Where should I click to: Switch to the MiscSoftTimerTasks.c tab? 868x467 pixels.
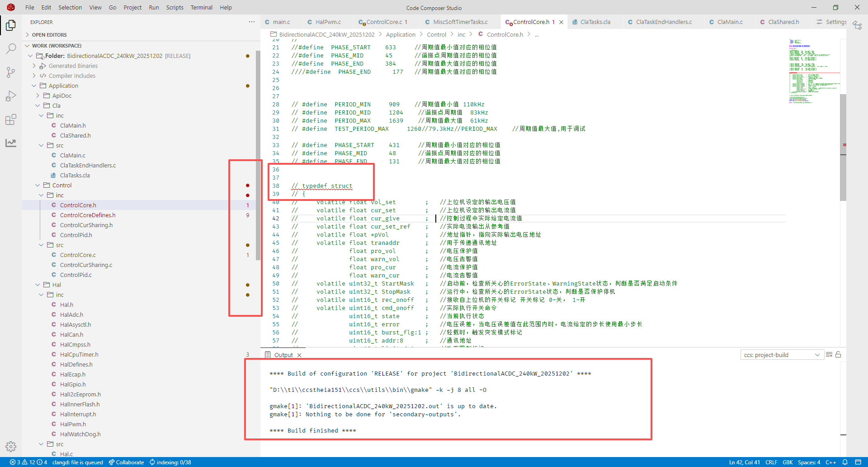pos(460,22)
